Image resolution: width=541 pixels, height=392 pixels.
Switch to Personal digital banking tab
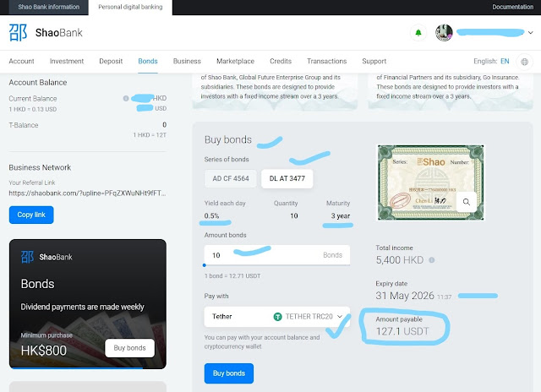[130, 8]
